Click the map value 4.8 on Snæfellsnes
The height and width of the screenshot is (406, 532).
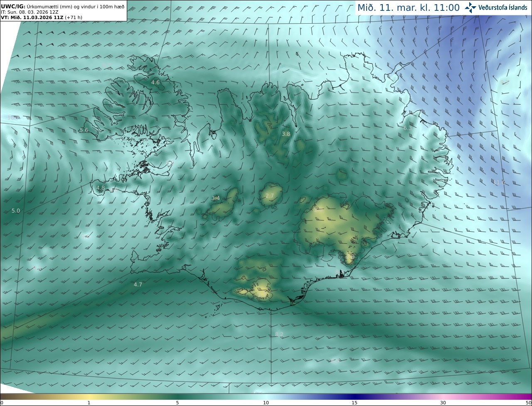(101, 188)
